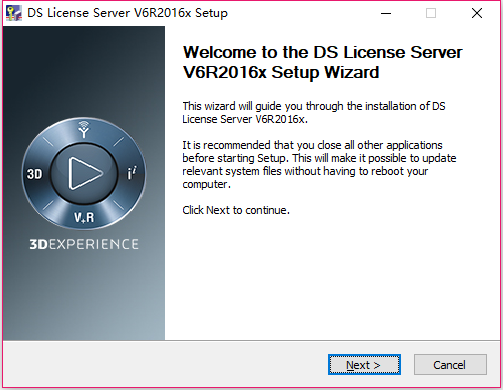Viewport: 503px width, 390px height.
Task: Minimize the setup wizard window
Action: tap(386, 13)
